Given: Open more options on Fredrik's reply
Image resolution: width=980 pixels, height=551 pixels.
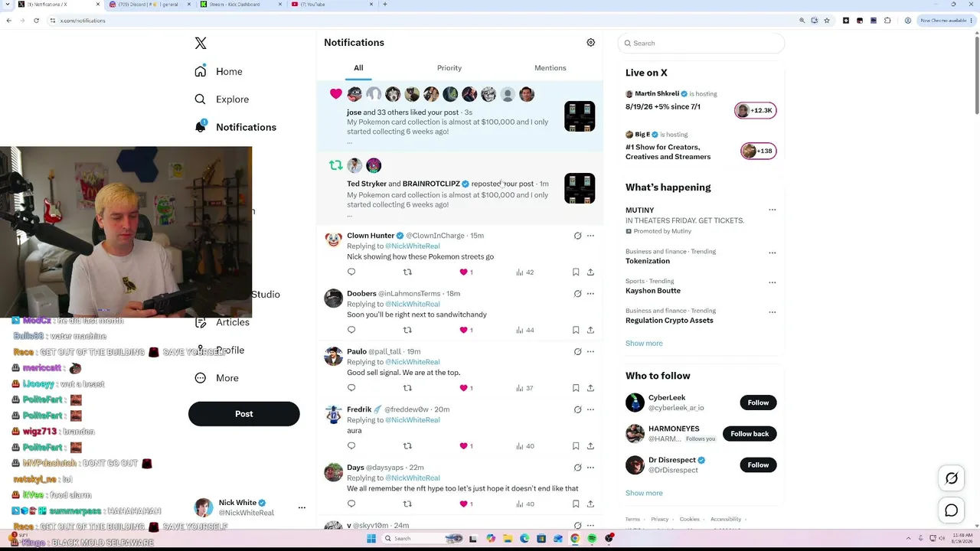Looking at the screenshot, I should pyautogui.click(x=590, y=409).
